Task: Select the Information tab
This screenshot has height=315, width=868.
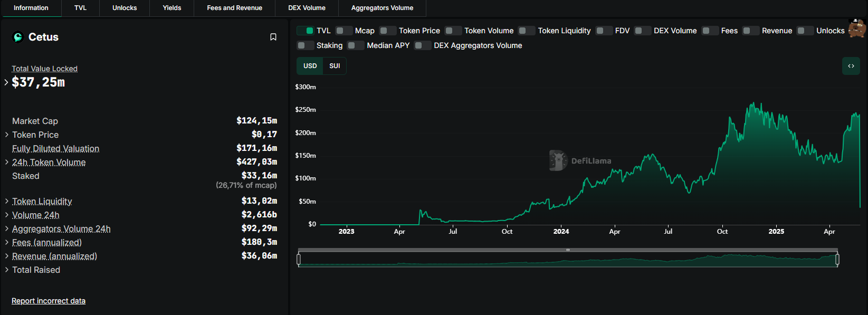Action: tap(31, 8)
